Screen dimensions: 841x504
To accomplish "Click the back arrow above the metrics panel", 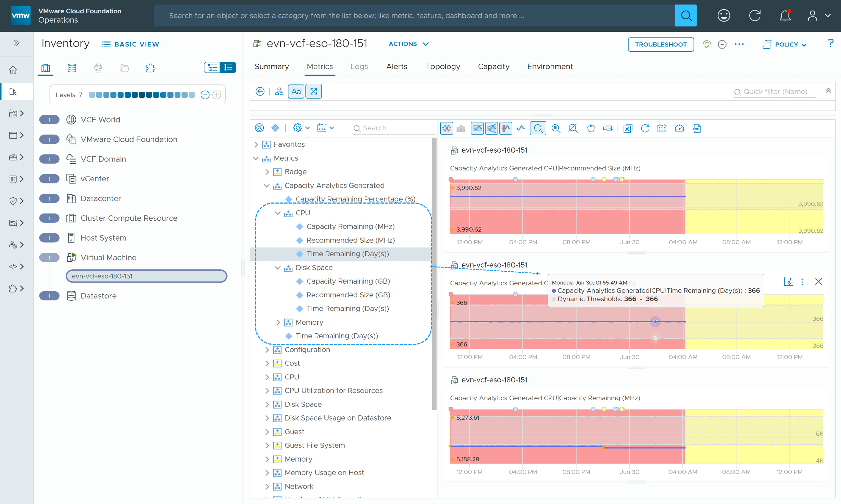I will (x=260, y=91).
